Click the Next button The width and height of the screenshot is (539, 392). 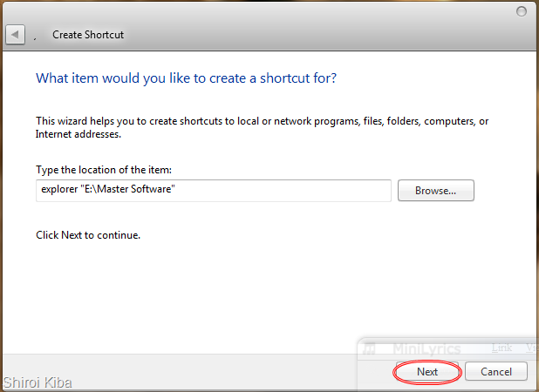(427, 371)
